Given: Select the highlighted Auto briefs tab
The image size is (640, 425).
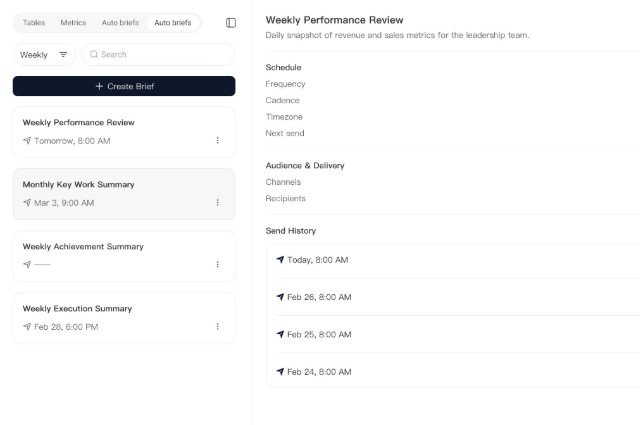Looking at the screenshot, I should coord(173,23).
